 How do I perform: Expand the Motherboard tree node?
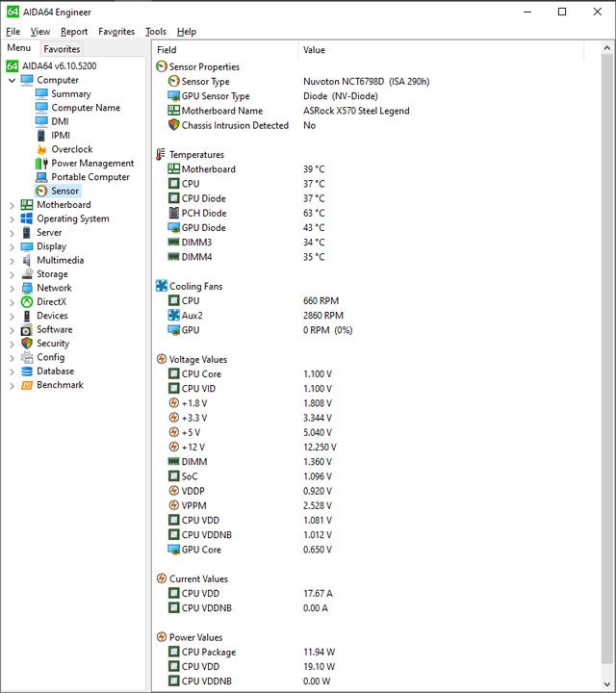[12, 205]
